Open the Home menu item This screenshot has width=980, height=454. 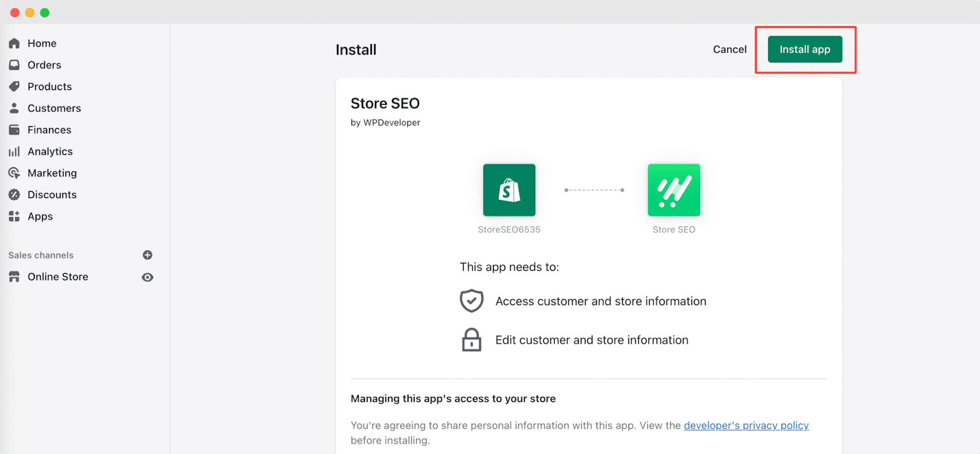pos(42,44)
